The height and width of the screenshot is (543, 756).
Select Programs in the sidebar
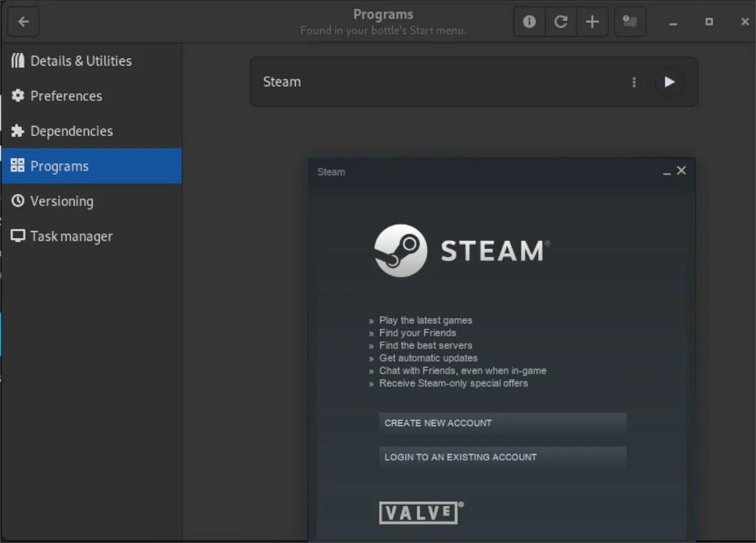tap(91, 166)
